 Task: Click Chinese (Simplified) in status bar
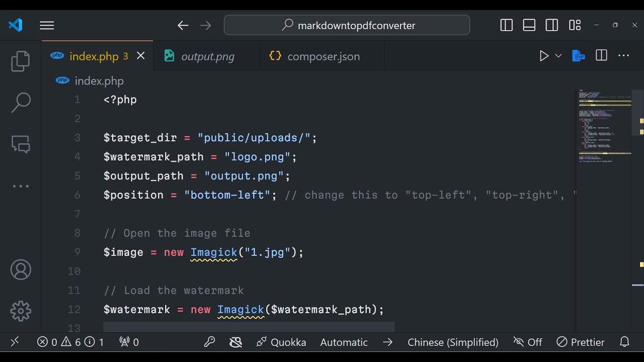[453, 342]
